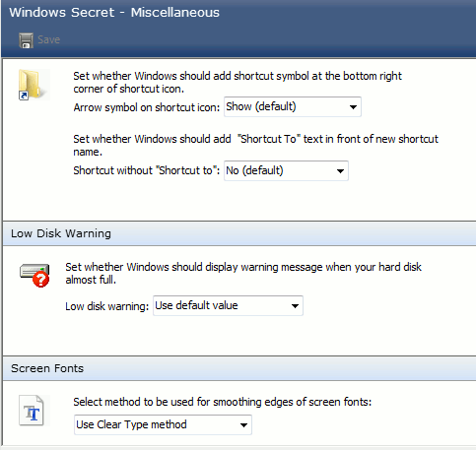Open the Shortcut without "Shortcut to" dropdown

click(286, 170)
